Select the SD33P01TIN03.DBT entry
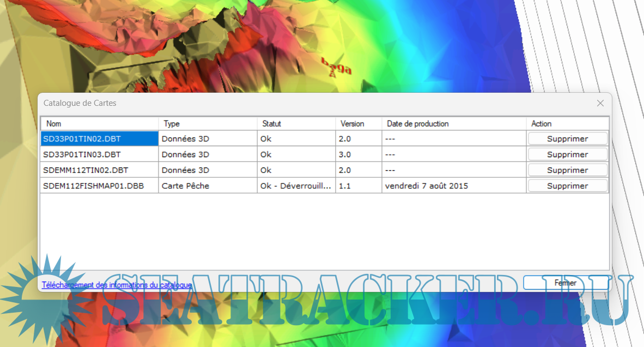This screenshot has height=347, width=644. pyautogui.click(x=82, y=154)
